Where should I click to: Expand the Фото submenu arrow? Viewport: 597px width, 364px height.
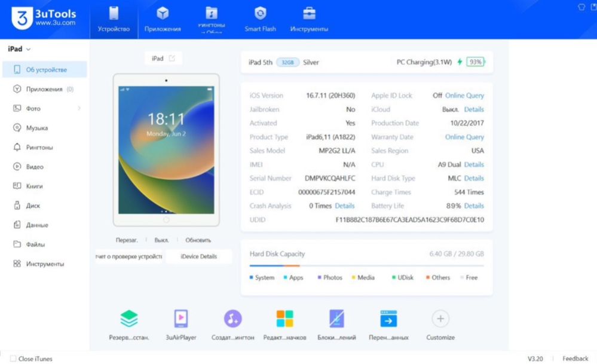coord(79,109)
